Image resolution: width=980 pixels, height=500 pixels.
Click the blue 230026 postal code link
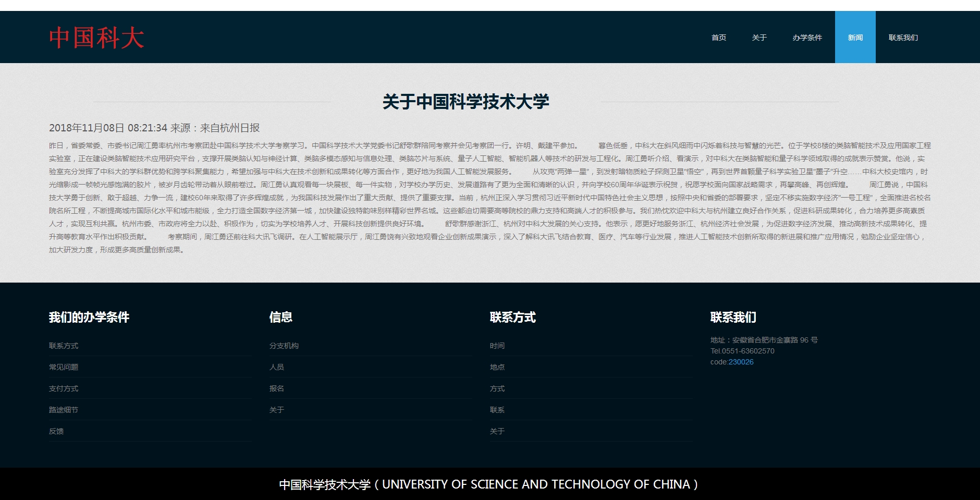(x=741, y=362)
